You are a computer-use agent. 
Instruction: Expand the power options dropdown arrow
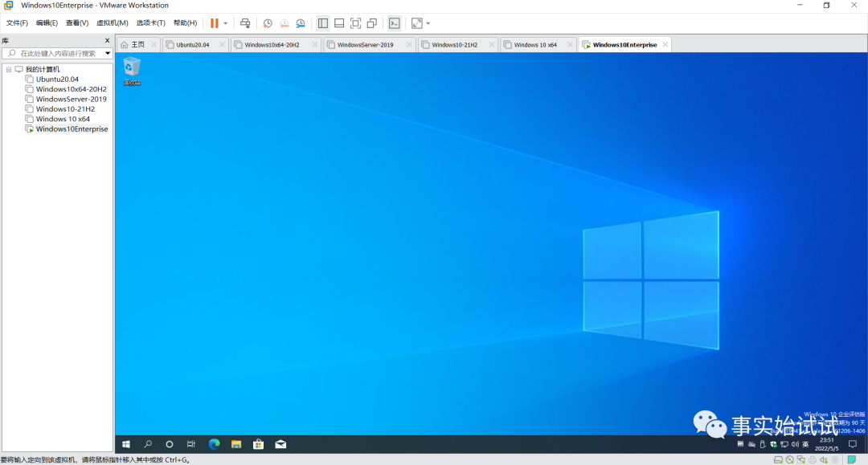coord(225,23)
